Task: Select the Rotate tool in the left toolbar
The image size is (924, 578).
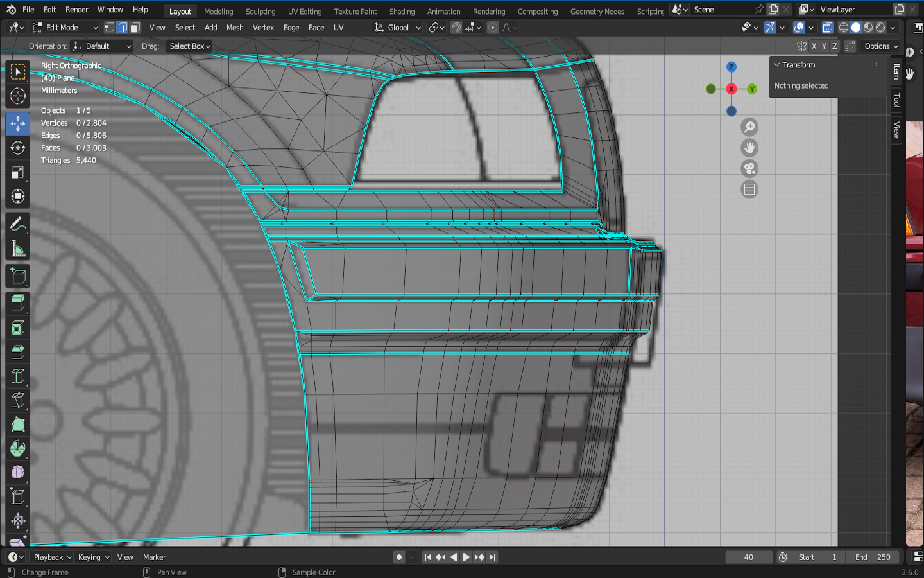Action: pos(17,148)
